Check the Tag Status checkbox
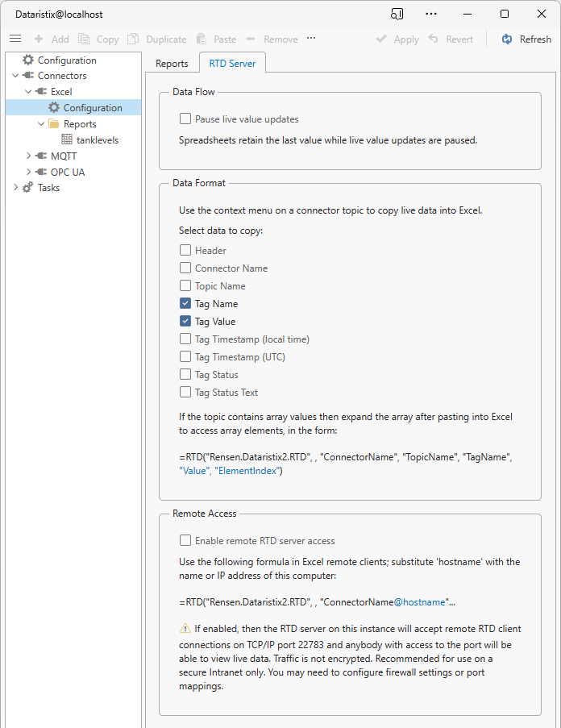561x728 pixels. point(185,374)
